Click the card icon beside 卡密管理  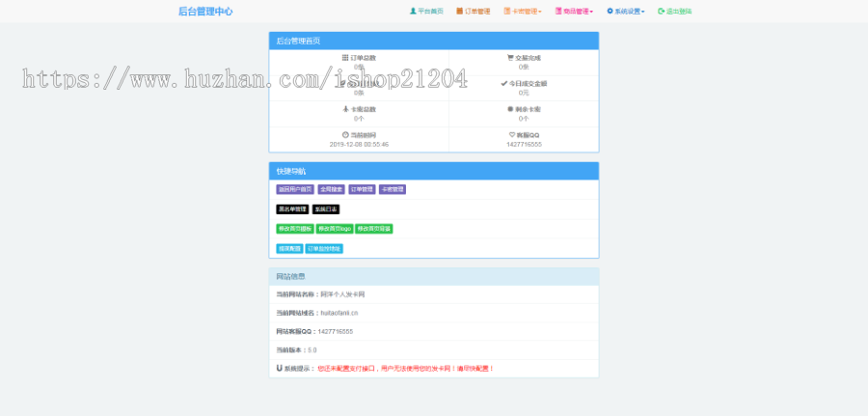(x=507, y=11)
